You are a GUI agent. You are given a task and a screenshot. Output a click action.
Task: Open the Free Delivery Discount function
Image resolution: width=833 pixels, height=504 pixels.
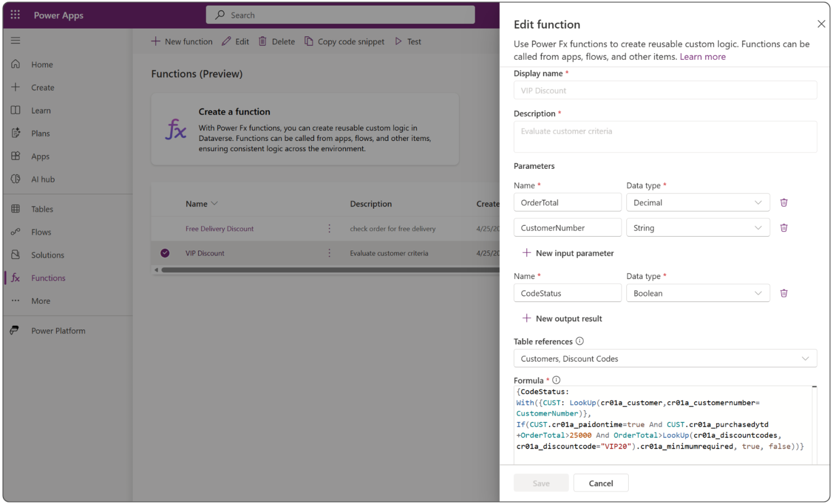pos(219,228)
